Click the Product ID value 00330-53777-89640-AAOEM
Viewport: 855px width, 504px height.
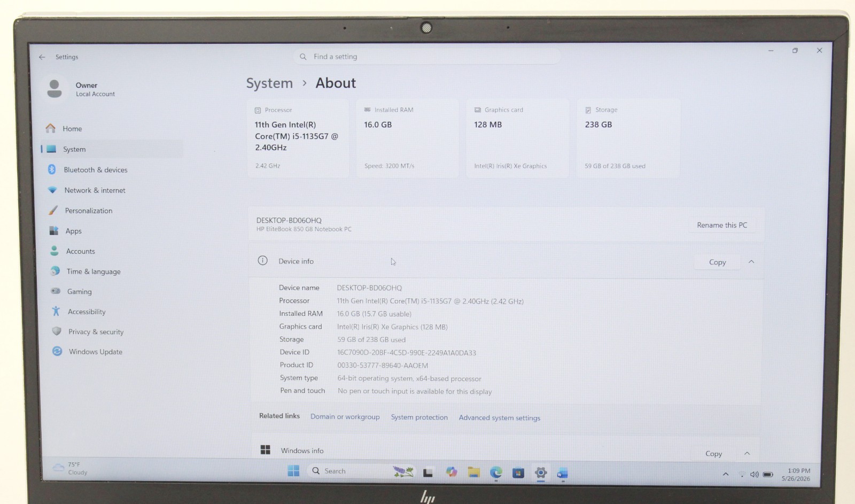click(383, 366)
